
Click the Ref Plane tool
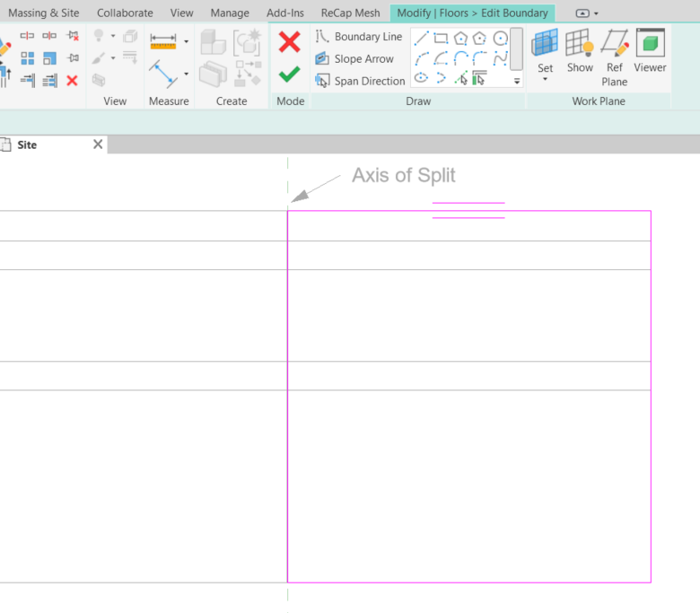point(614,57)
